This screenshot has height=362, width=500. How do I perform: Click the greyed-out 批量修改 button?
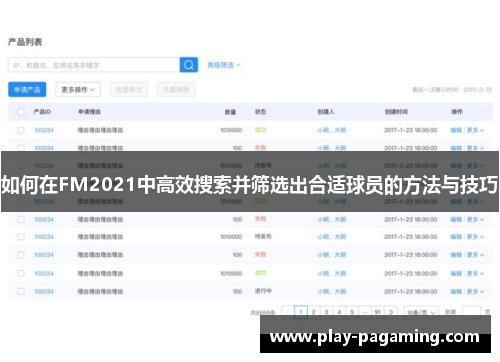coord(129,90)
